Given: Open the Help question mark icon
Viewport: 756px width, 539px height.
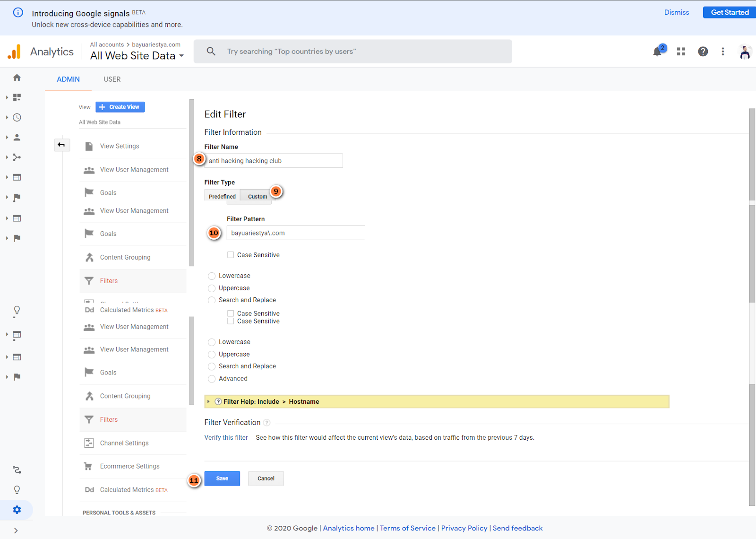Looking at the screenshot, I should tap(703, 52).
